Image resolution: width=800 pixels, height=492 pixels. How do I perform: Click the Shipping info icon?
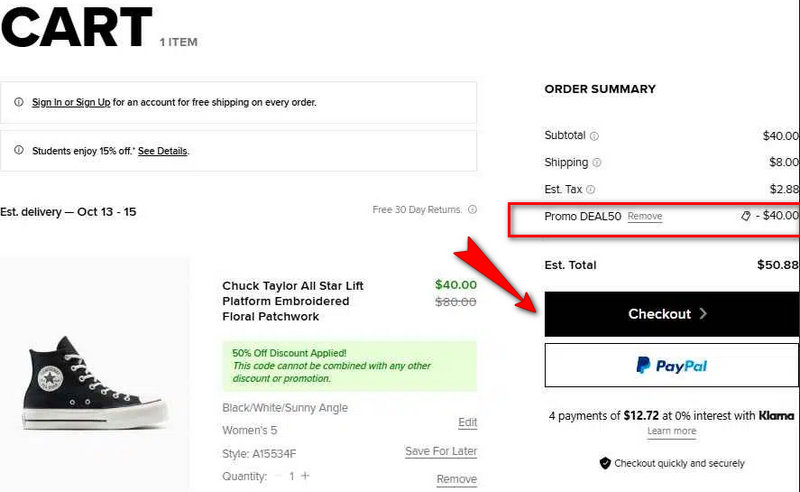coord(597,162)
